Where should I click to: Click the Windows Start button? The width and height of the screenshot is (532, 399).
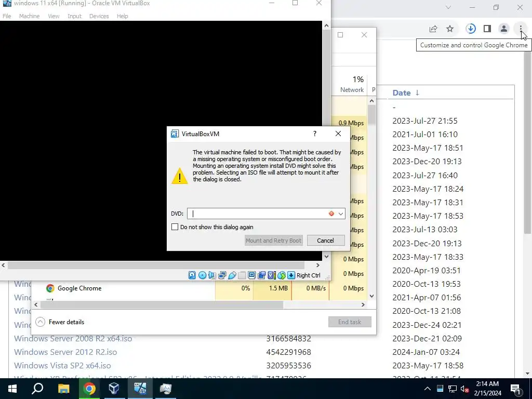(12, 389)
